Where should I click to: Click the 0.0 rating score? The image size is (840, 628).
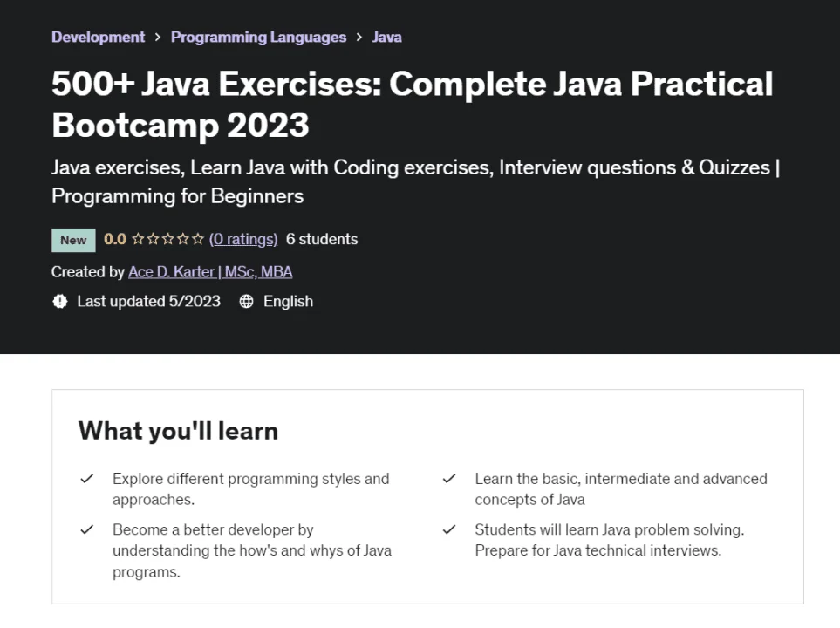114,239
